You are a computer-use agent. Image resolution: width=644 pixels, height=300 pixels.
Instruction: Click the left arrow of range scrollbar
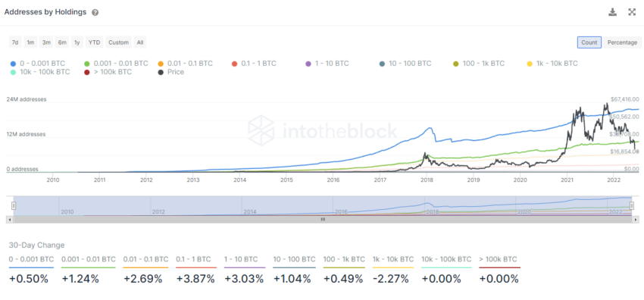pyautogui.click(x=8, y=220)
